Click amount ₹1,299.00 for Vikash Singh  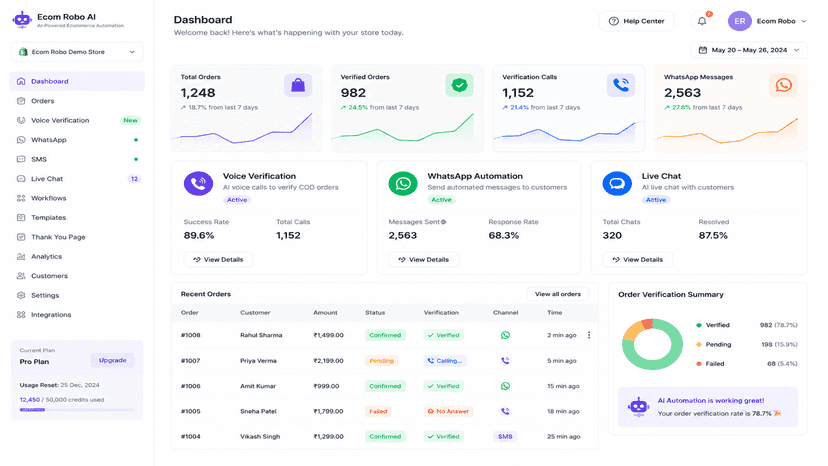click(328, 436)
